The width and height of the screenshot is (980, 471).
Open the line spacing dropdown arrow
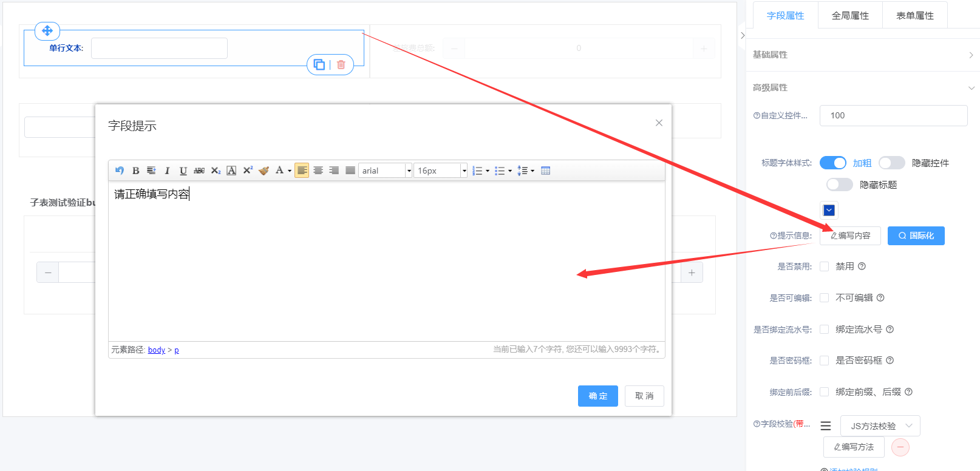[533, 171]
